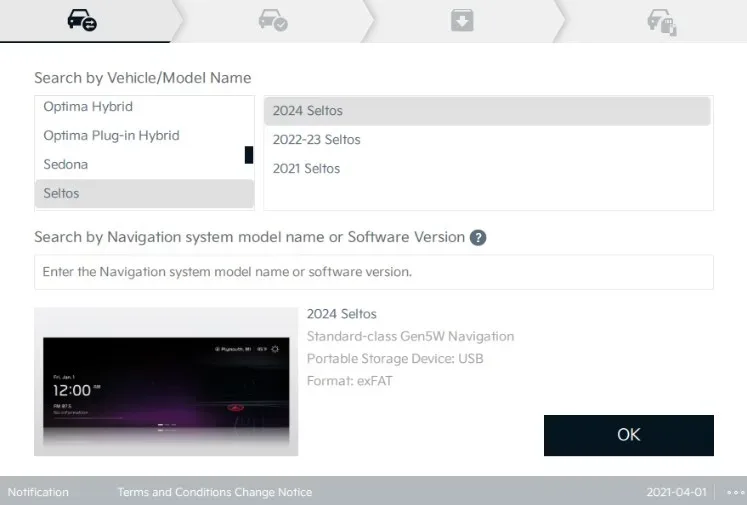Click the Format: exFAT text
747x505 pixels.
349,381
